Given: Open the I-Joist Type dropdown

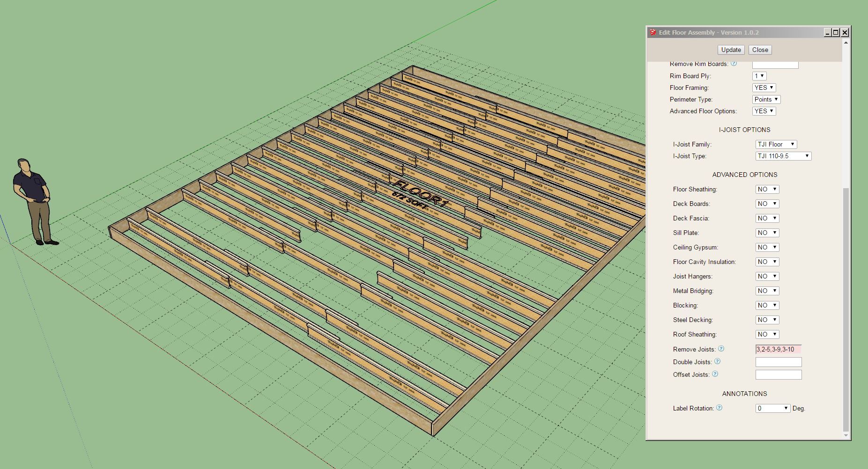Looking at the screenshot, I should (783, 156).
